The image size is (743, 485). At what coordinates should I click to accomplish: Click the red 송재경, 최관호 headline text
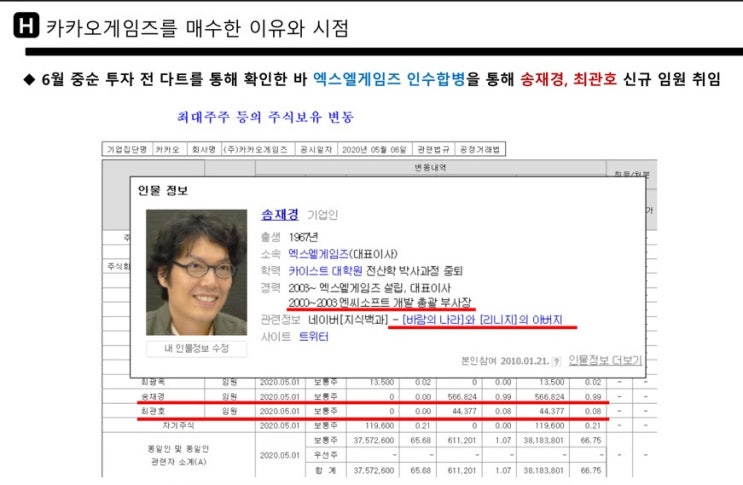tap(569, 79)
